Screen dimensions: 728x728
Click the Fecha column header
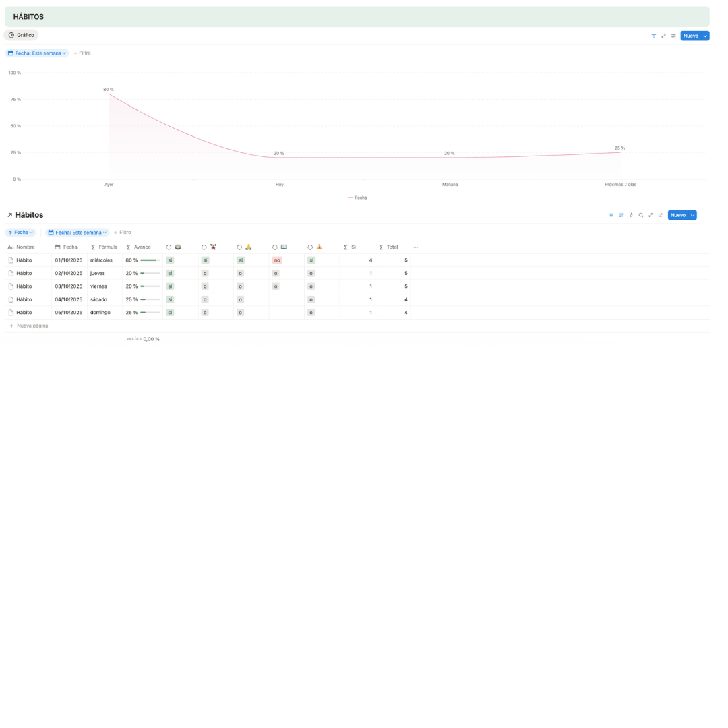click(69, 247)
